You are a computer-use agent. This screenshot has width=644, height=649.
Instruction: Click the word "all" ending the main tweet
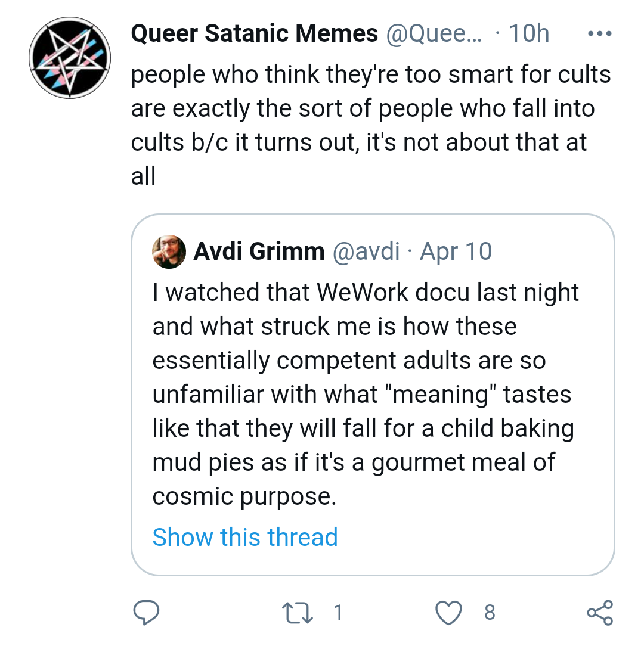click(144, 176)
